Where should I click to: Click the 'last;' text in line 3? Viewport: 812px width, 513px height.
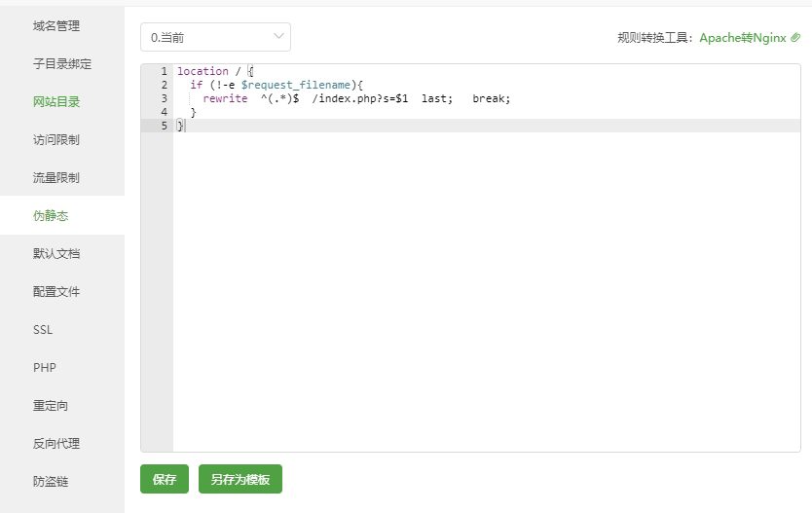click(x=436, y=98)
